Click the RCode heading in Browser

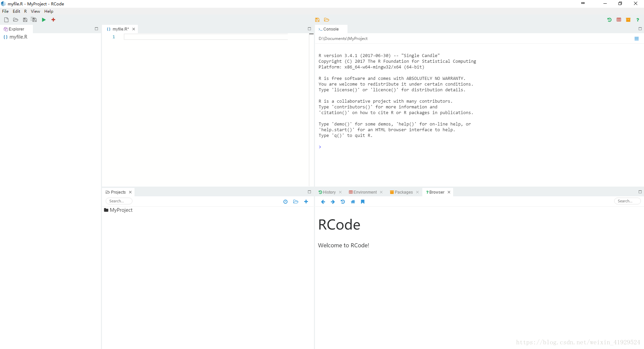coord(339,225)
